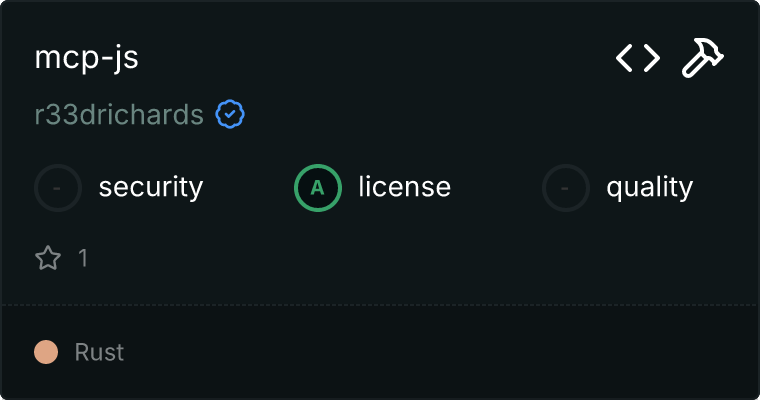
Task: Click blank area right of star count
Action: pyautogui.click(x=400, y=259)
